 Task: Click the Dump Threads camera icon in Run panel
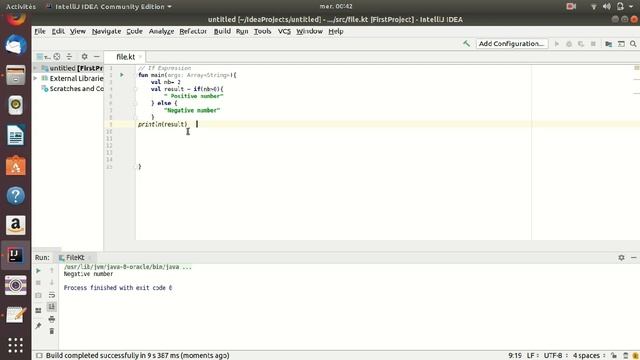(x=38, y=295)
